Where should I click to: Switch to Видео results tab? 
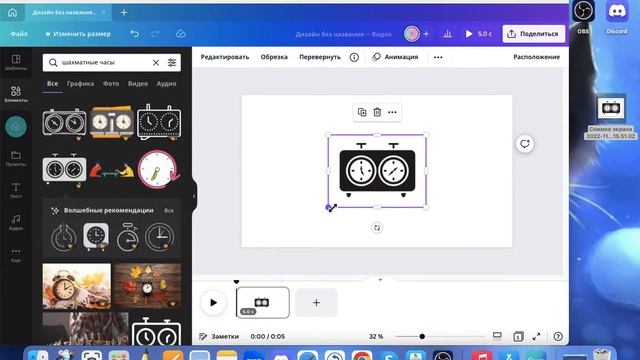point(138,84)
